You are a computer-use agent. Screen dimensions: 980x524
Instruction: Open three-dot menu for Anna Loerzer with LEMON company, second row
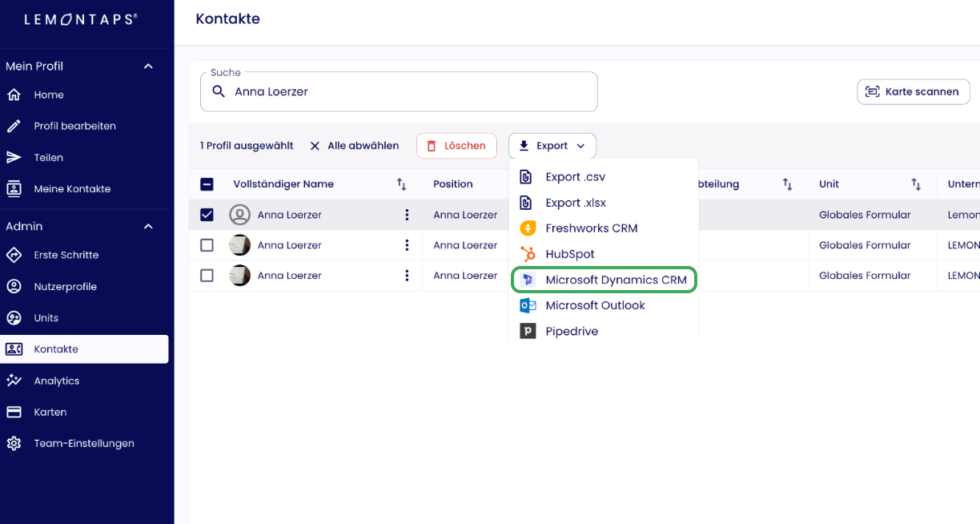click(407, 245)
